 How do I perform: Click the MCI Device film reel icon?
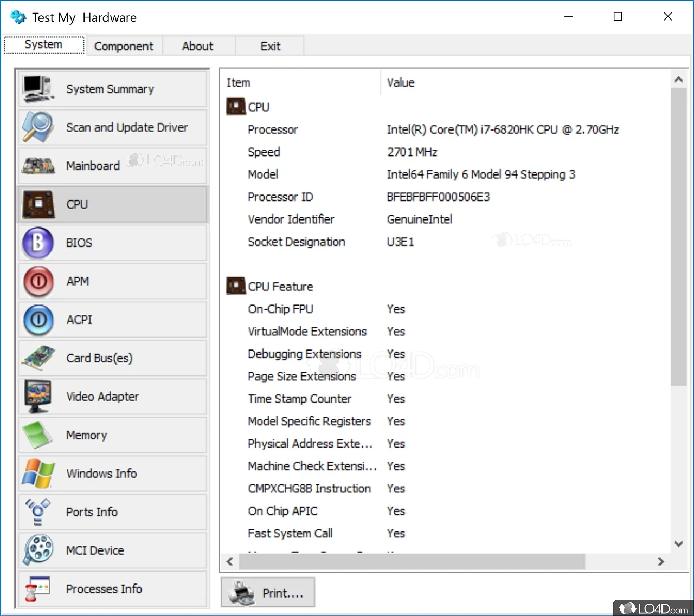(x=38, y=550)
